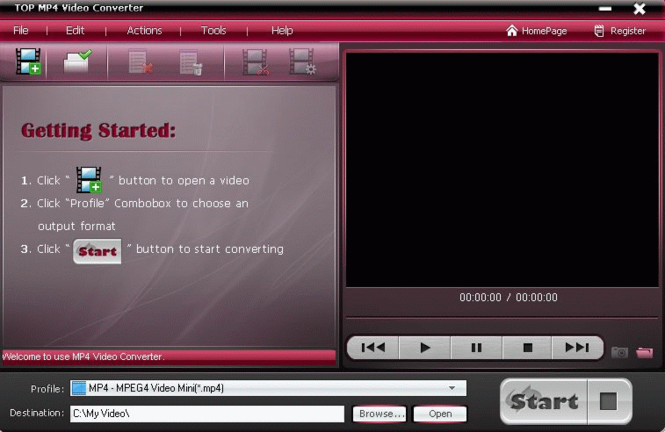
Task: Click the Destination path field
Action: click(x=207, y=414)
